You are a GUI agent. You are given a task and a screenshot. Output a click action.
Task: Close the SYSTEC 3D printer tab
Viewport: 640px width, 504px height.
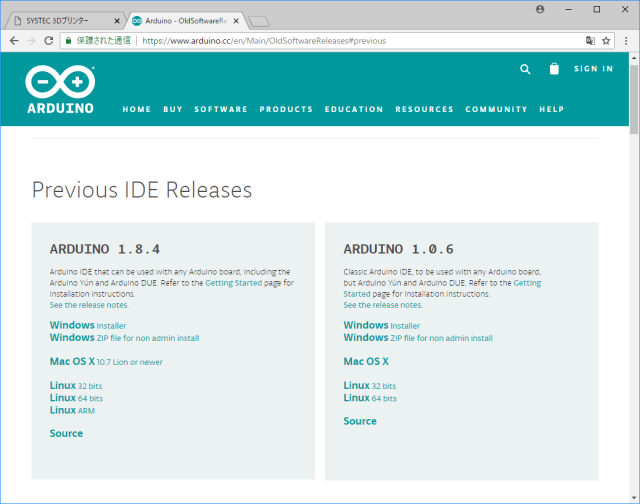click(x=117, y=21)
